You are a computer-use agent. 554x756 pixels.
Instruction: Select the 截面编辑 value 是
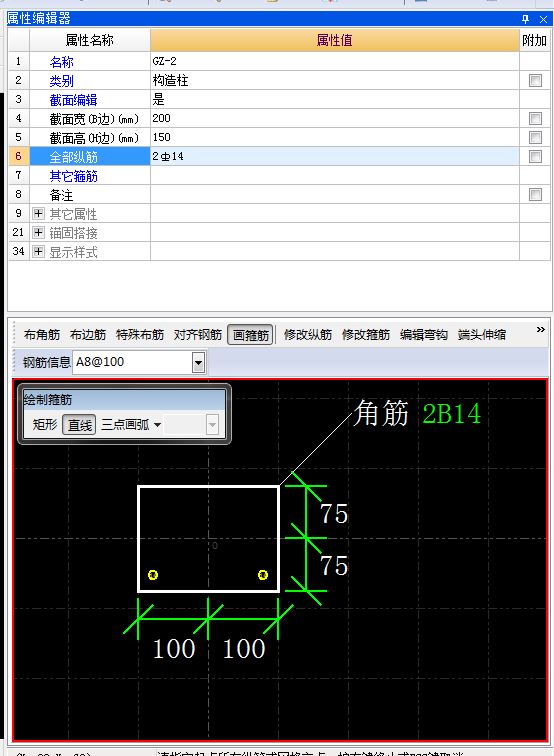point(335,99)
